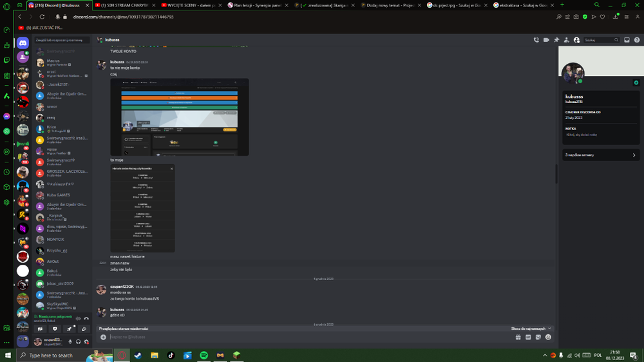The image size is (644, 362).
Task: Toggle noise suppression in the voice panel
Action: pyautogui.click(x=78, y=318)
